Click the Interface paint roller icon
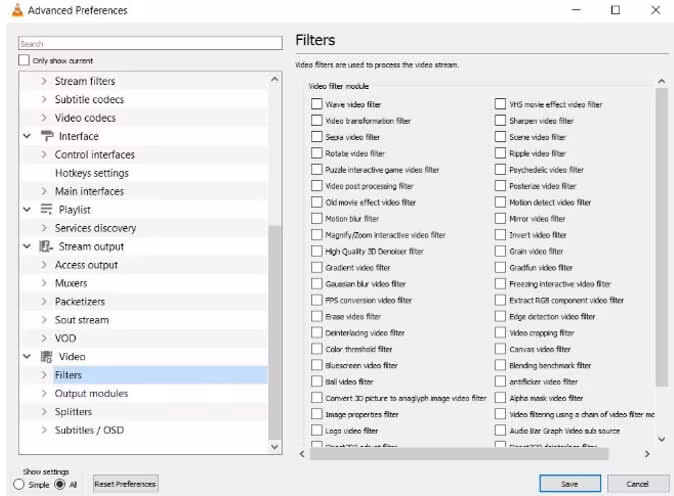This screenshot has height=496, width=674. [x=47, y=136]
